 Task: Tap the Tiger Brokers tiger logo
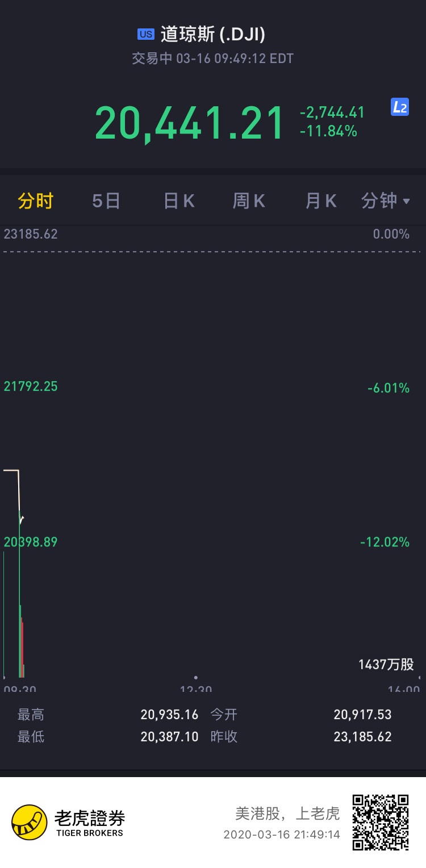30,822
